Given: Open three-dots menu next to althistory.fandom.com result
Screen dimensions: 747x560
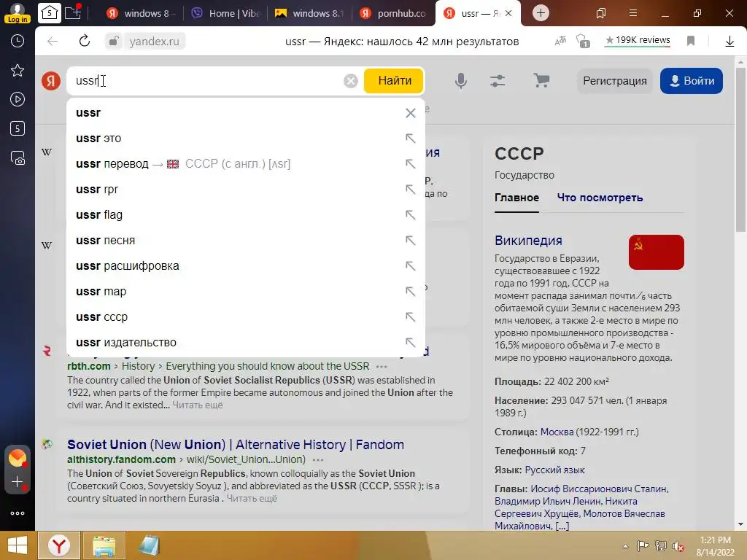Looking at the screenshot, I should [x=318, y=460].
